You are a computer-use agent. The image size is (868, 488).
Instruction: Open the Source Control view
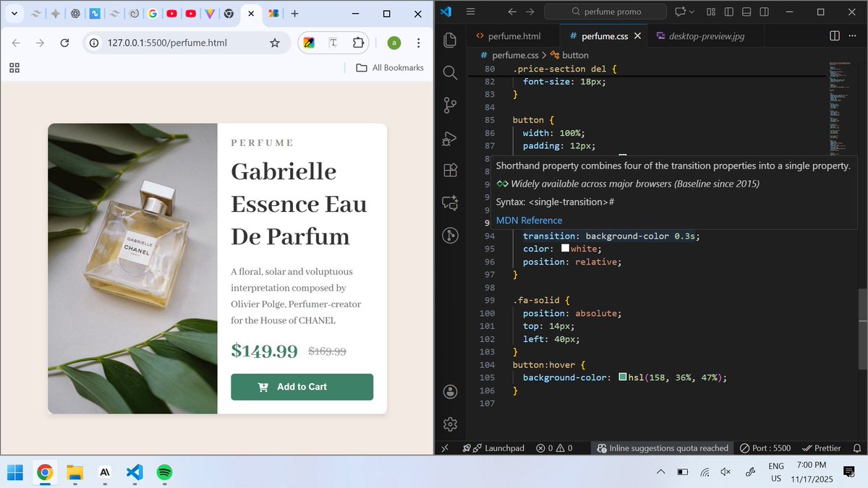pos(450,106)
